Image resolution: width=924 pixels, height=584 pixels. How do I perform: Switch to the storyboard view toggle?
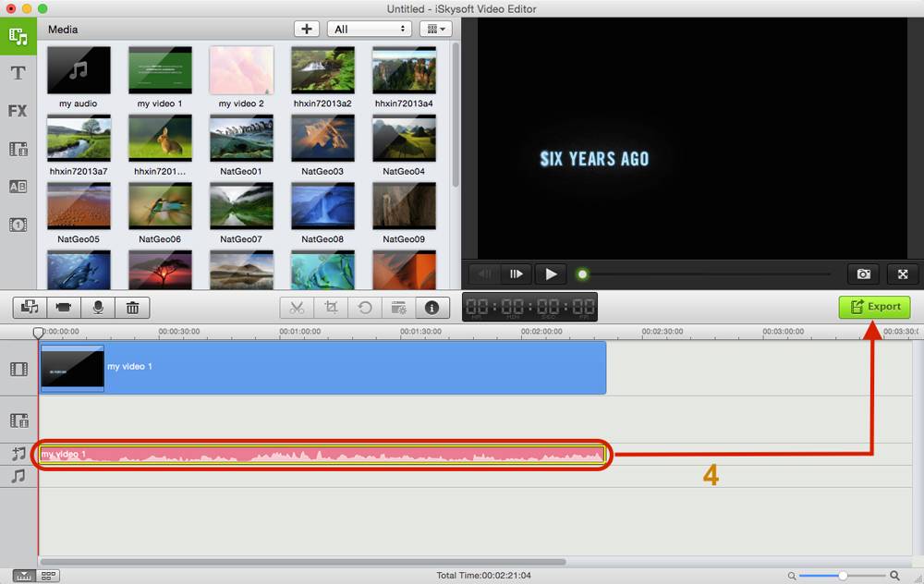click(x=47, y=576)
